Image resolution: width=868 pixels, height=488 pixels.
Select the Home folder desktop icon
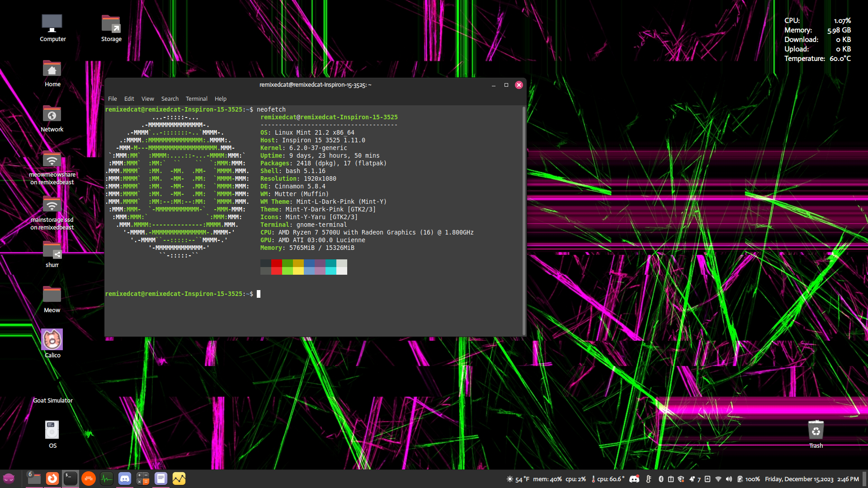point(52,73)
